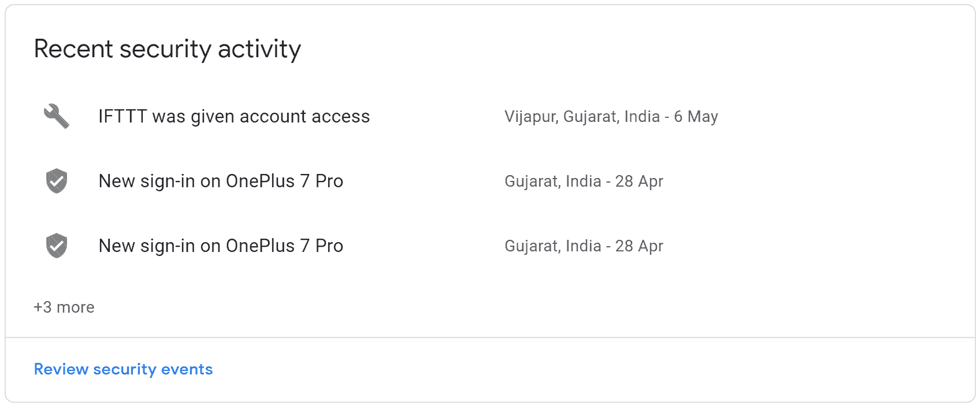Open the 'IFTTT was given account access' event
The height and width of the screenshot is (408, 980).
[490, 116]
